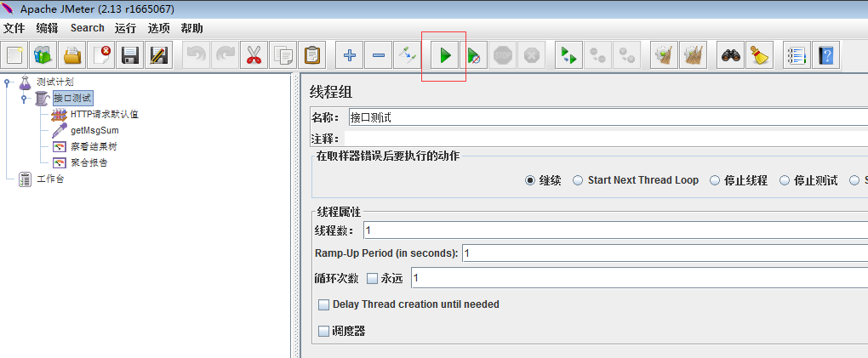This screenshot has height=358, width=868.
Task: Click the Redo arrow icon
Action: coord(225,55)
